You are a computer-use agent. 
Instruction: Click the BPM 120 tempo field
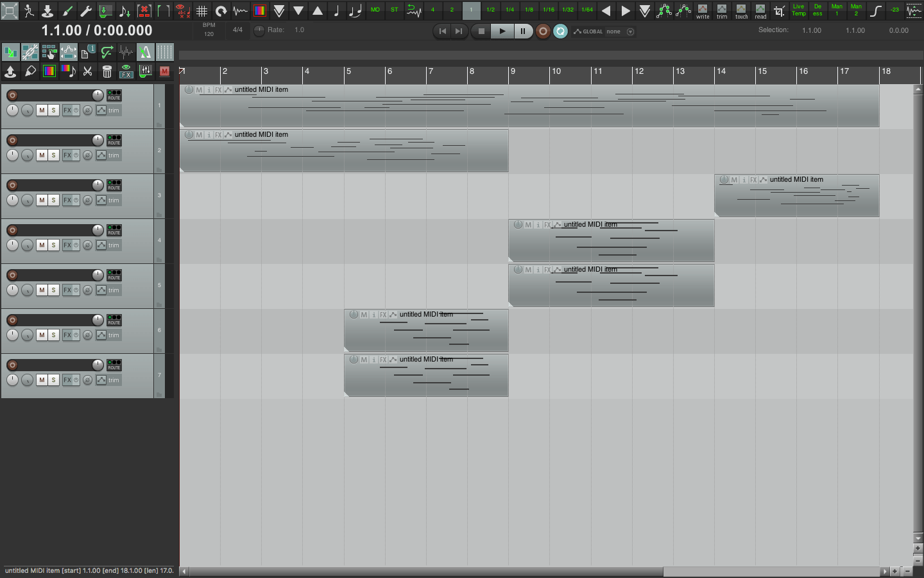click(209, 30)
